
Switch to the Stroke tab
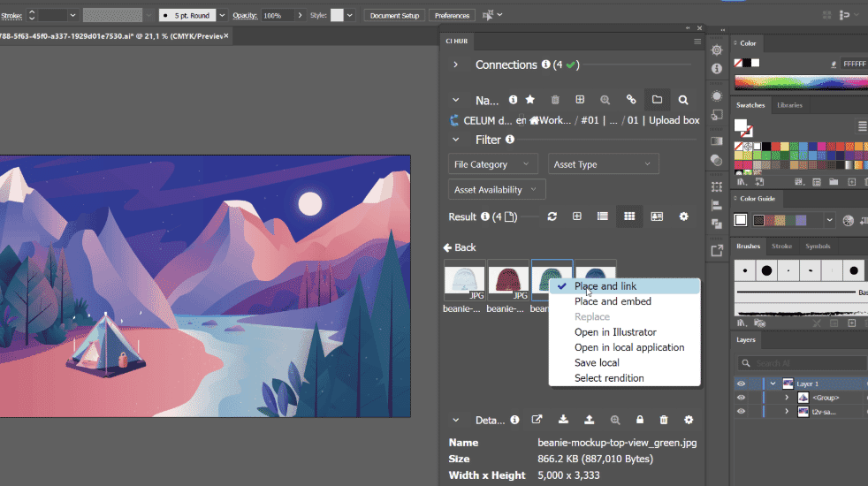[x=781, y=247]
